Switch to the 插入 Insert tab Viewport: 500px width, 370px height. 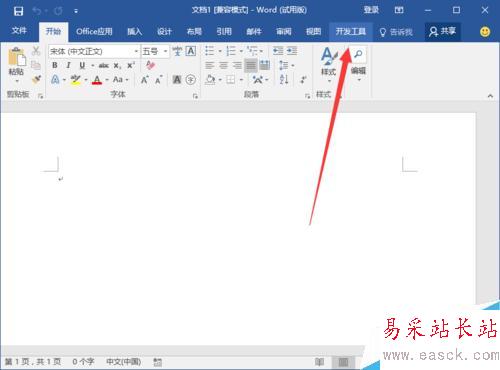pyautogui.click(x=135, y=32)
